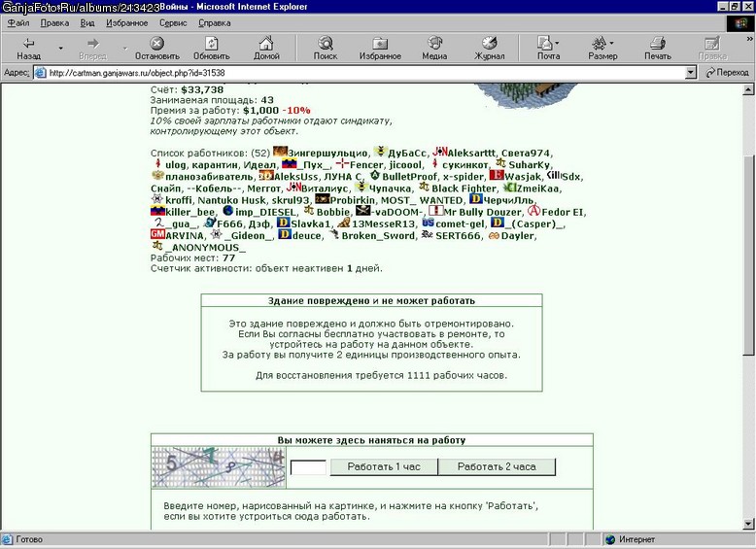
Task: Click the Работать 1 час button
Action: 384,466
